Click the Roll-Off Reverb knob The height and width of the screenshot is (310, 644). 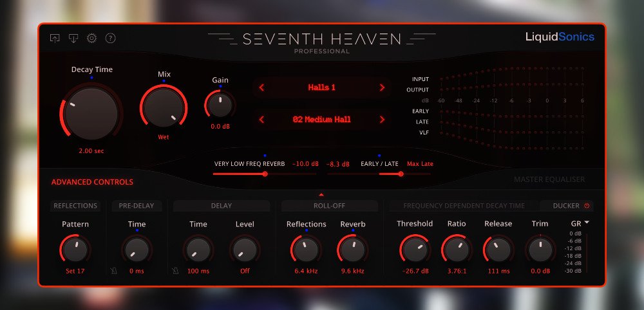tap(353, 250)
